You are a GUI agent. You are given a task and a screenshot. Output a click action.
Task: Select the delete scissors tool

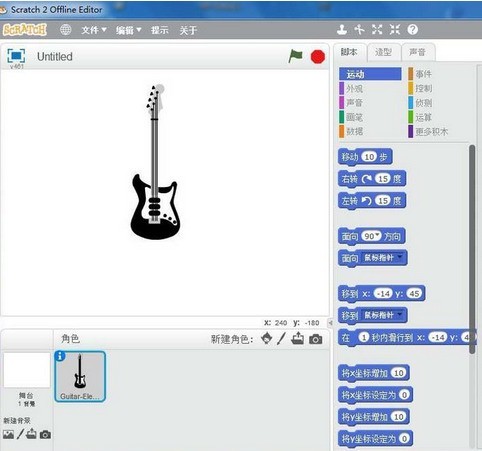pos(359,30)
